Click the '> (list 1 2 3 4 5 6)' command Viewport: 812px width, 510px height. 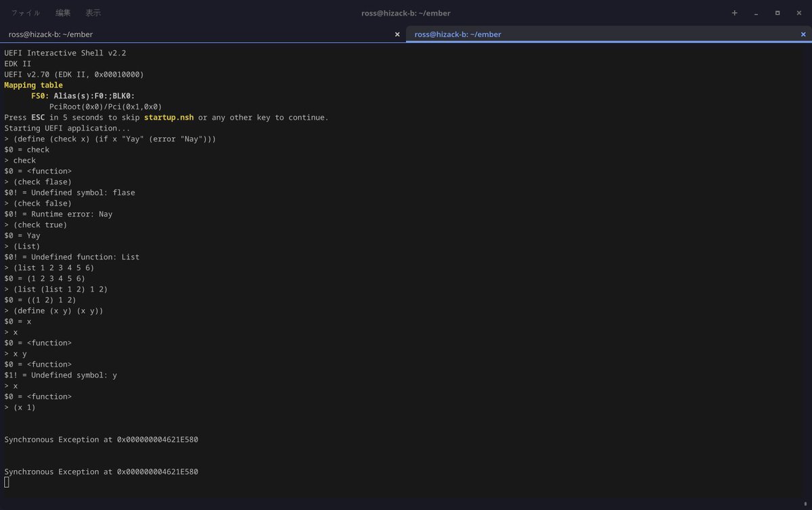[49, 268]
